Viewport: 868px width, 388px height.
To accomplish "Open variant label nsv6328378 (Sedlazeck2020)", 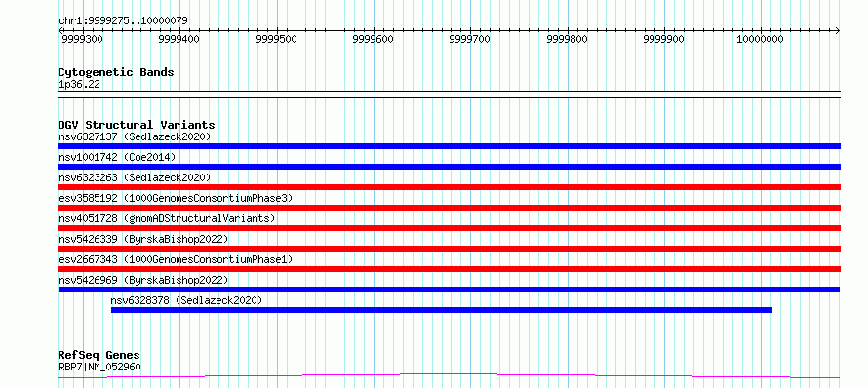I will pyautogui.click(x=186, y=300).
